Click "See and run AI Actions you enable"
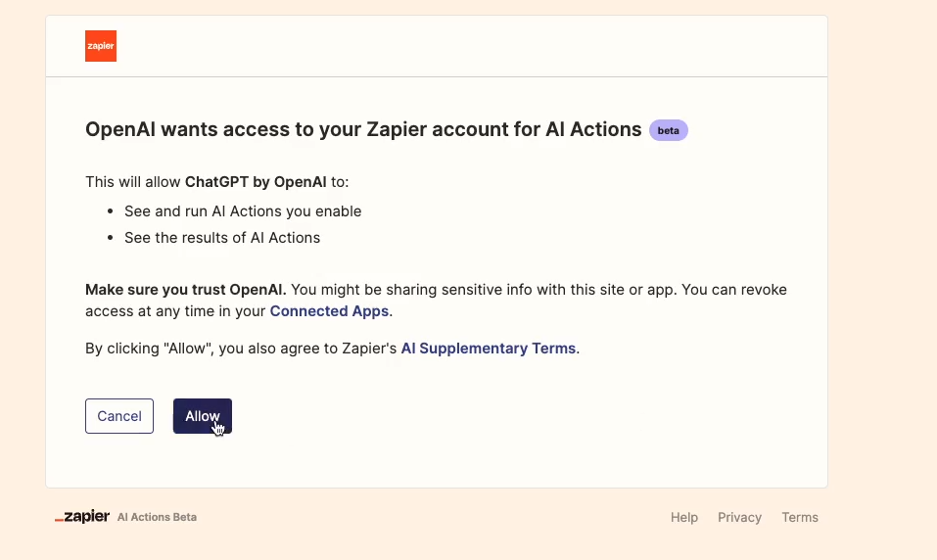Image resolution: width=937 pixels, height=560 pixels. pos(243,210)
